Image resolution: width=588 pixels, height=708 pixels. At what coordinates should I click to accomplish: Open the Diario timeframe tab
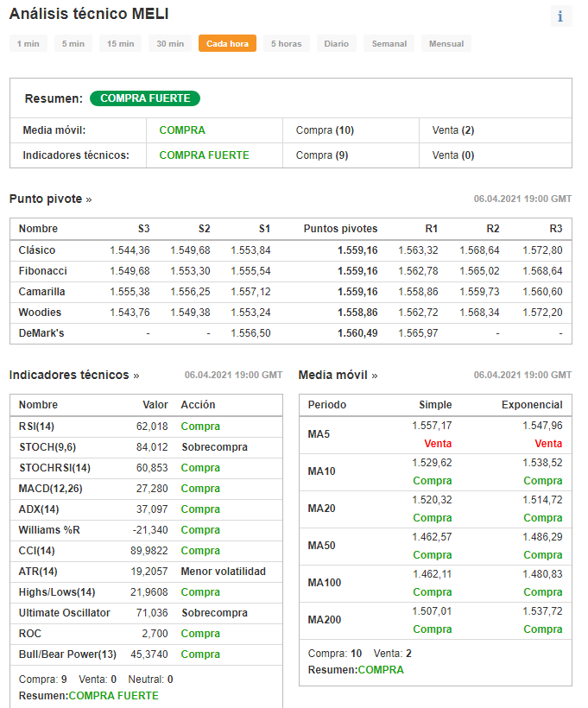(x=337, y=44)
